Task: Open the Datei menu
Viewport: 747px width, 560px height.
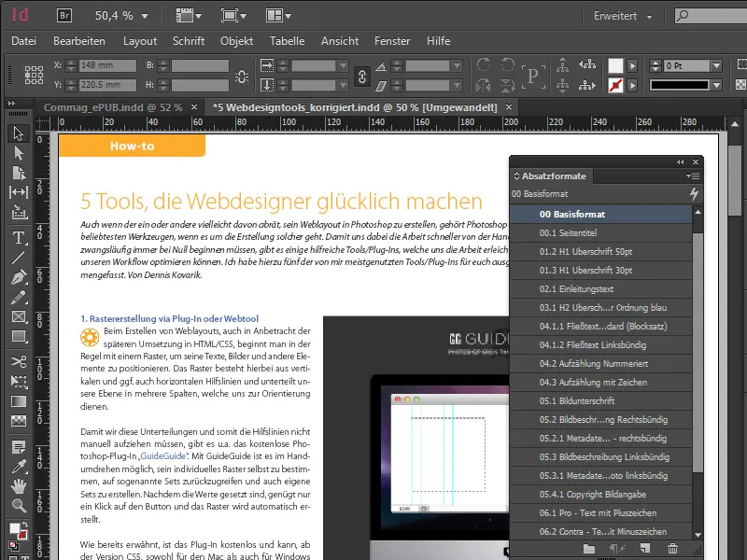Action: pyautogui.click(x=24, y=41)
